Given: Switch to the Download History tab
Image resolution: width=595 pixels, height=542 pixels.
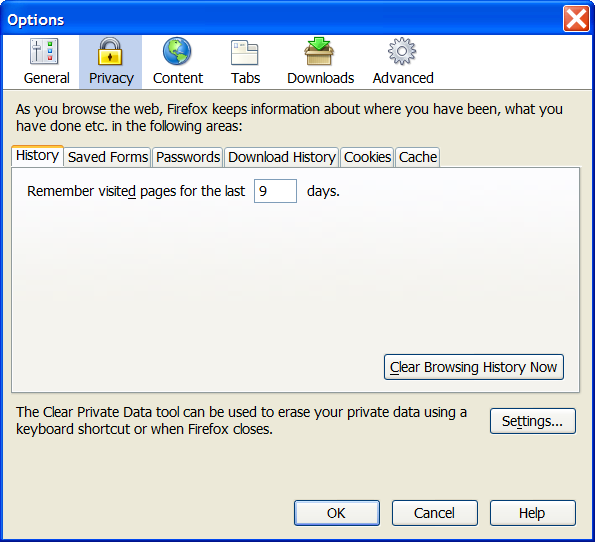Looking at the screenshot, I should (282, 157).
